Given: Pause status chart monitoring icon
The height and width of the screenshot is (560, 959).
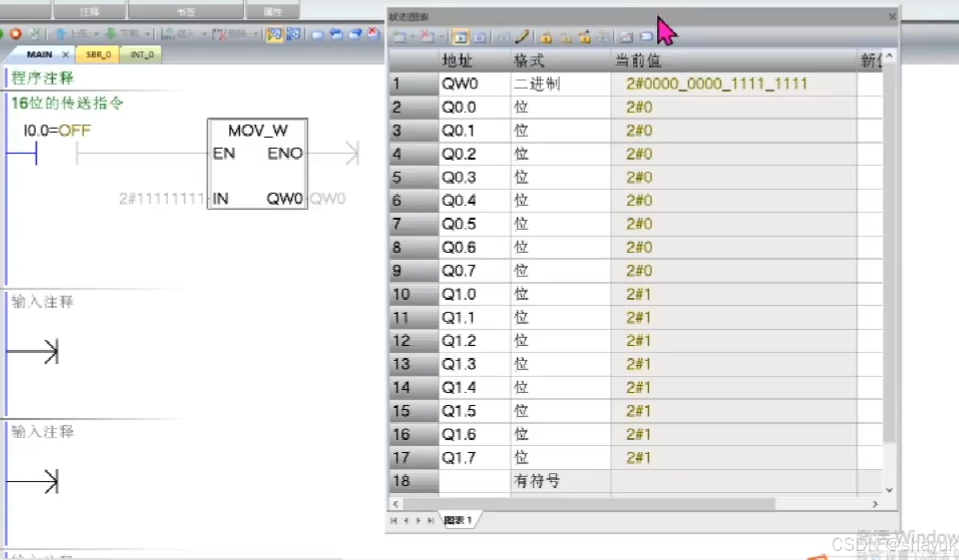Looking at the screenshot, I should tap(480, 37).
